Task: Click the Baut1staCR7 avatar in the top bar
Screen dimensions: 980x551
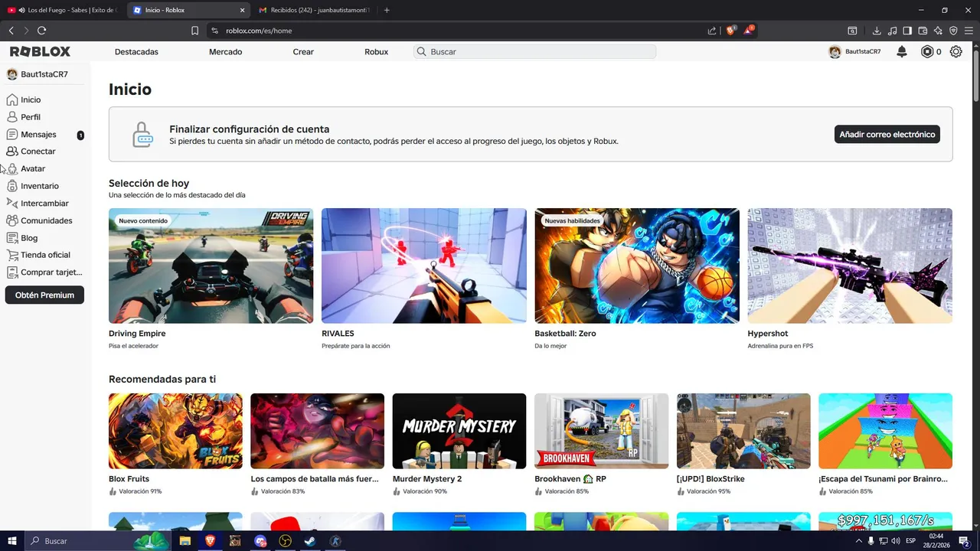Action: click(x=835, y=52)
